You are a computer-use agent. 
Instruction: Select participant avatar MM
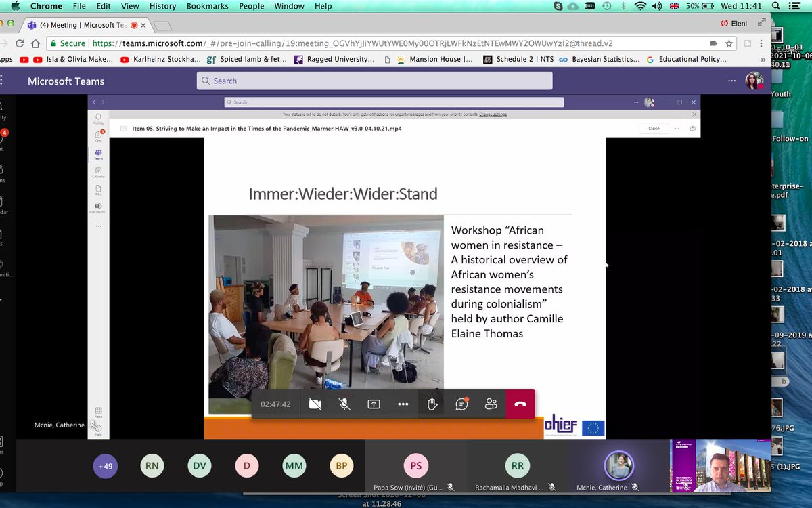click(294, 466)
